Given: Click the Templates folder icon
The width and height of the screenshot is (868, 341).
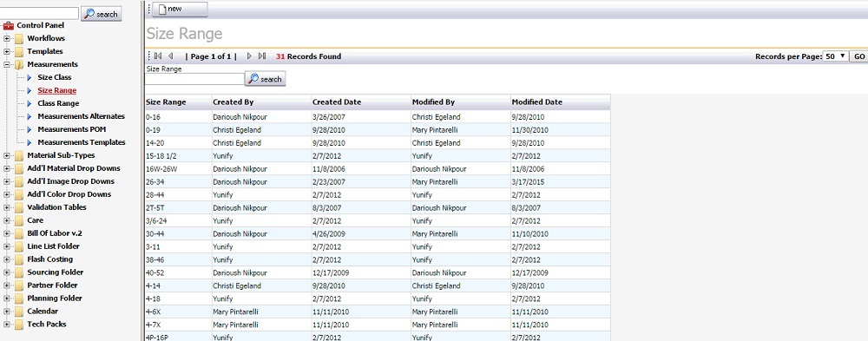Looking at the screenshot, I should [19, 51].
